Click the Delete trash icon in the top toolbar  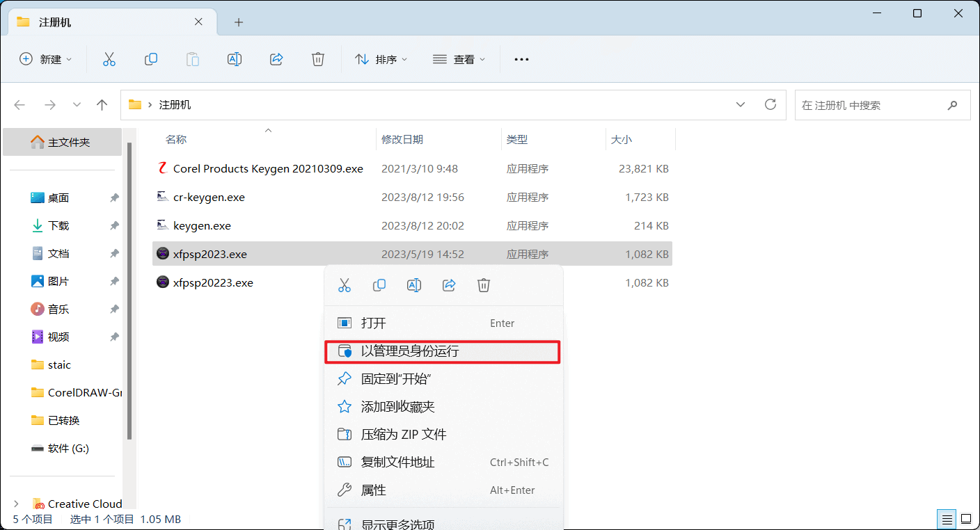coord(318,59)
